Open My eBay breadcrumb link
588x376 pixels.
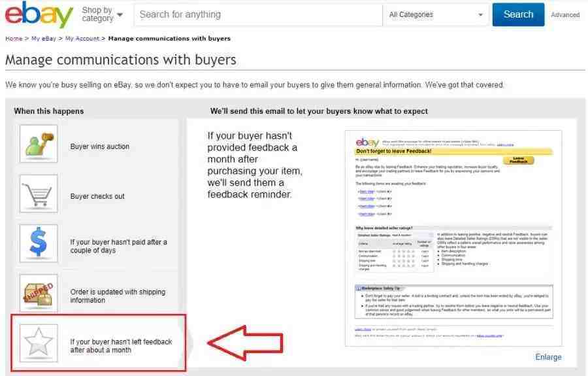pos(44,39)
